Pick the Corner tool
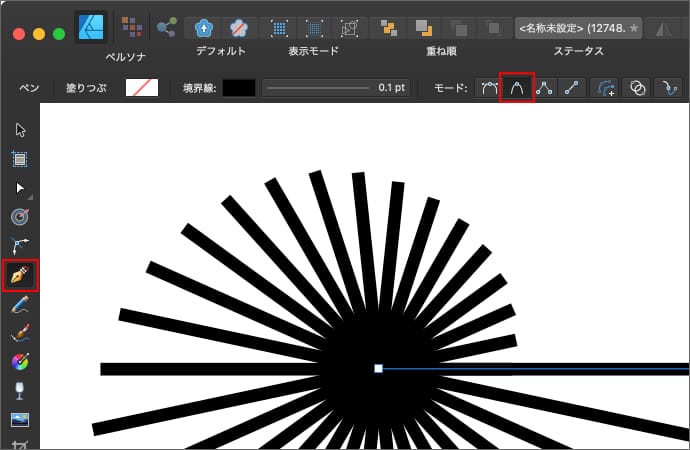Screen dimensions: 690x450 (19, 245)
